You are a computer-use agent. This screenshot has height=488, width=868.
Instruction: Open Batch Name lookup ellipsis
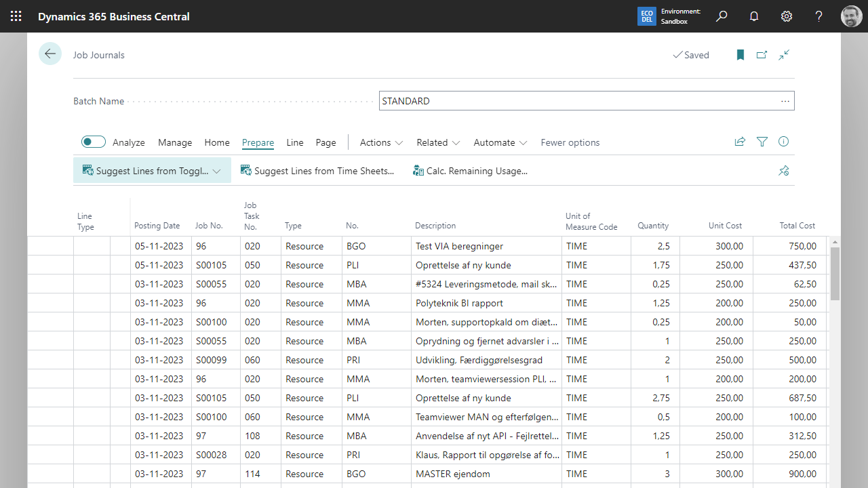pyautogui.click(x=785, y=101)
